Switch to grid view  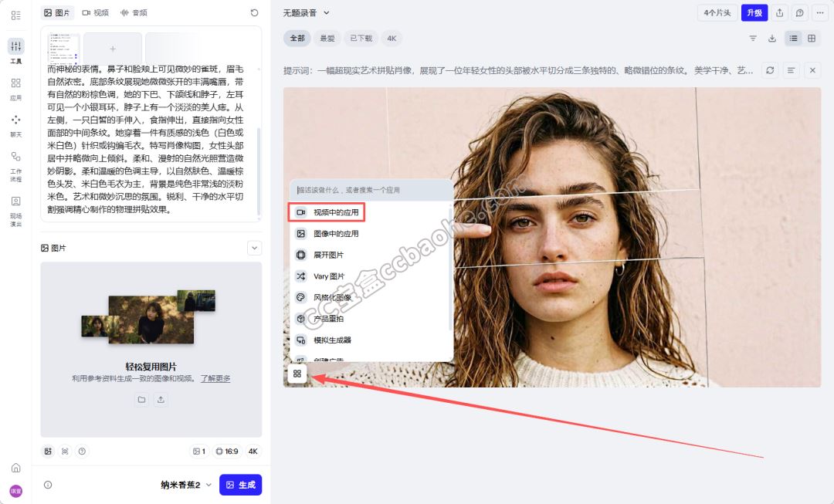tap(812, 39)
